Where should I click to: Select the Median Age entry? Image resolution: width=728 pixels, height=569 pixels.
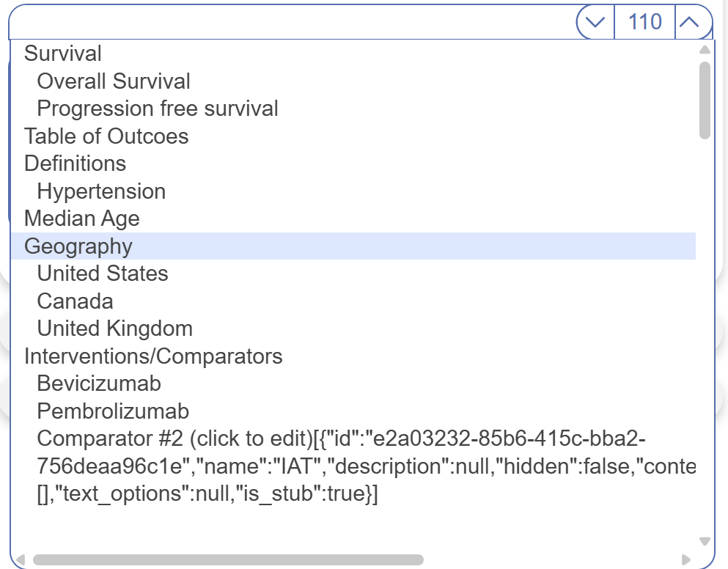(81, 219)
